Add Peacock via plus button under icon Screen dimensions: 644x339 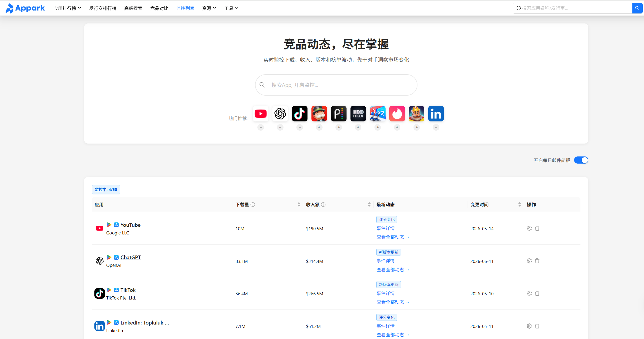pos(339,127)
